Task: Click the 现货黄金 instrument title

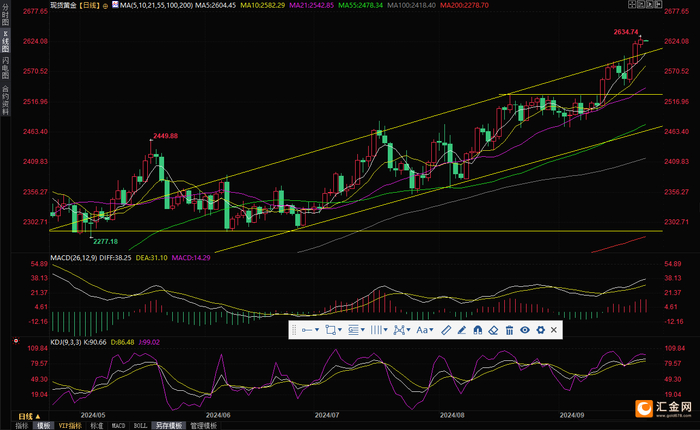Action: (64, 5)
